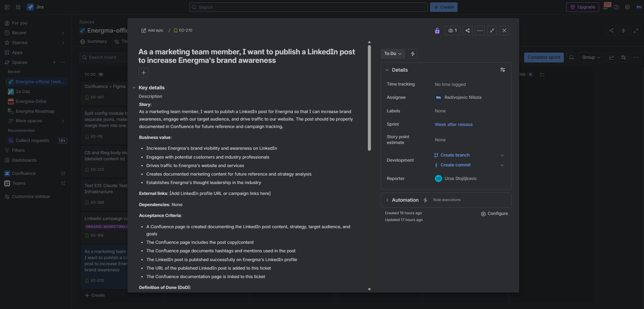
Task: Toggle the watch eye icon for issue
Action: point(452,31)
